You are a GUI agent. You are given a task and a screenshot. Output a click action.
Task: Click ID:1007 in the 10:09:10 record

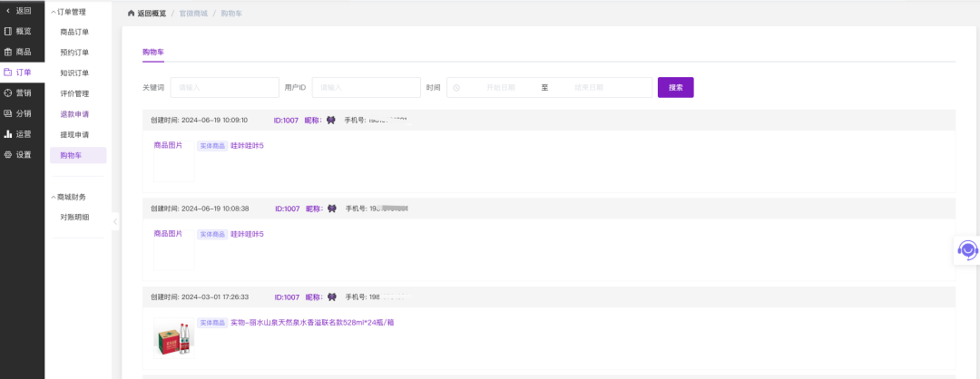tap(286, 120)
